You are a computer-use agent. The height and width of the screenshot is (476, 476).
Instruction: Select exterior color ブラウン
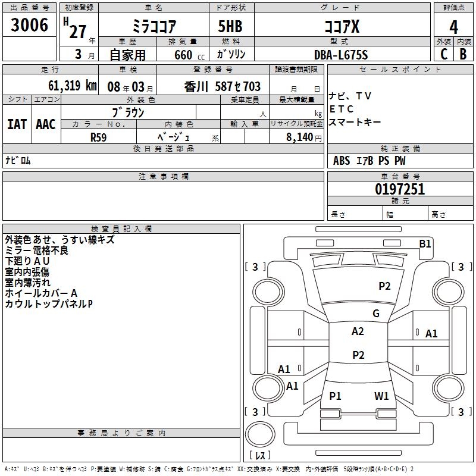pyautogui.click(x=129, y=112)
